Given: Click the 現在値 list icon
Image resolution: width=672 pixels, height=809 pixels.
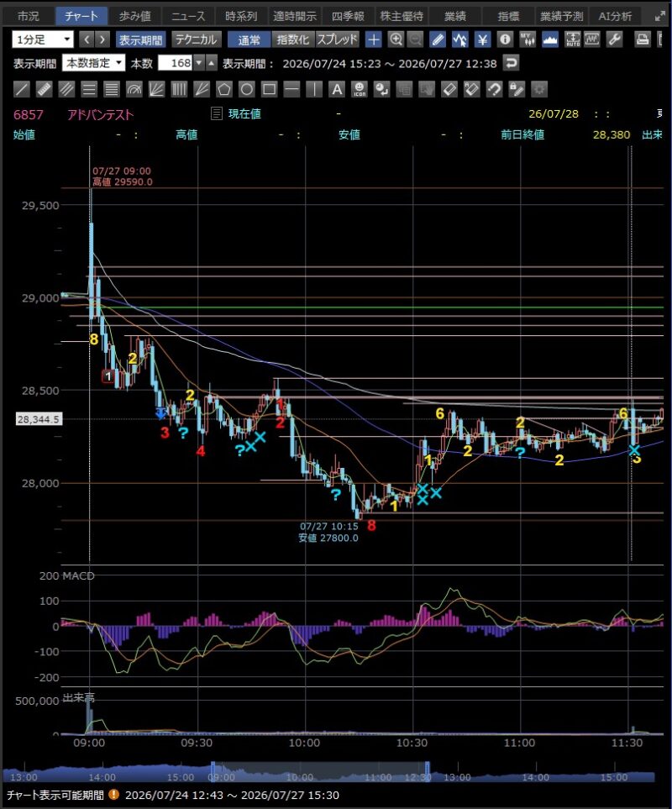Looking at the screenshot, I should [217, 113].
